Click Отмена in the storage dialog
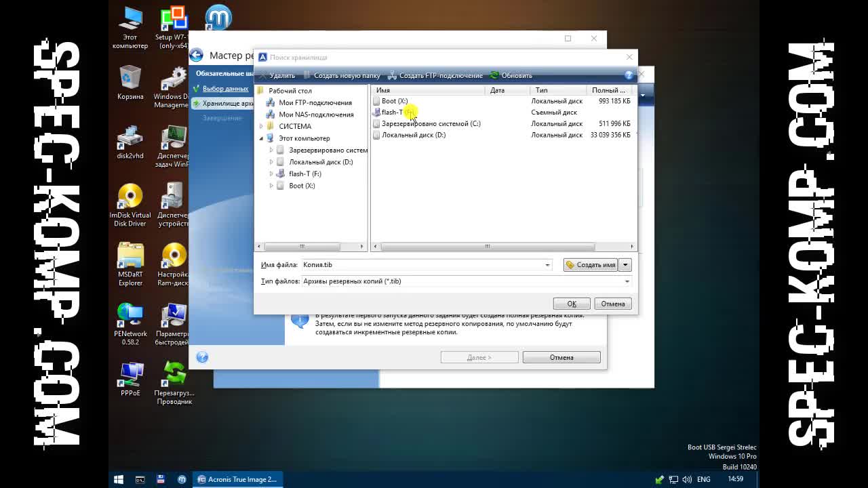The height and width of the screenshot is (488, 868). (613, 304)
